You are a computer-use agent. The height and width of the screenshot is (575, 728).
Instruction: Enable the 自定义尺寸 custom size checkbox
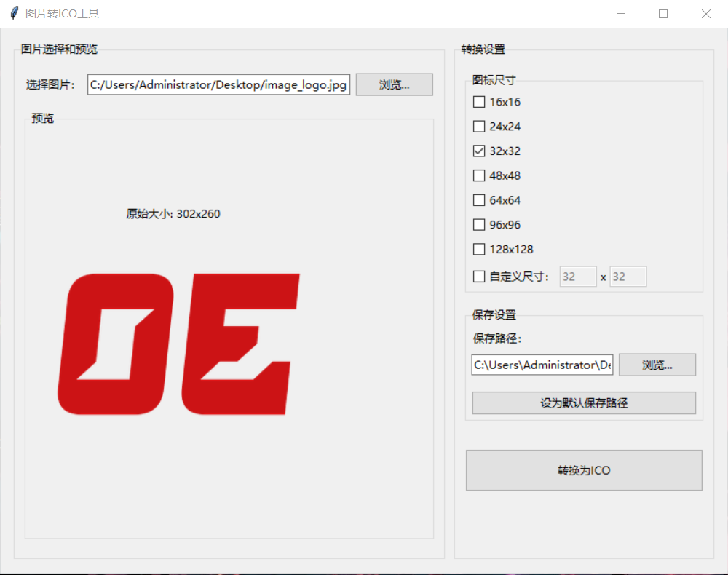479,277
